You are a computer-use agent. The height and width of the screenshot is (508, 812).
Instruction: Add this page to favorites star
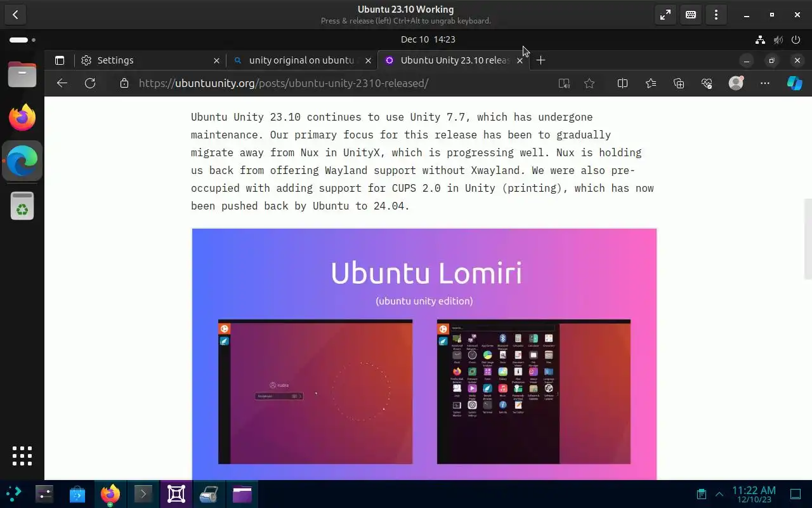(x=589, y=83)
